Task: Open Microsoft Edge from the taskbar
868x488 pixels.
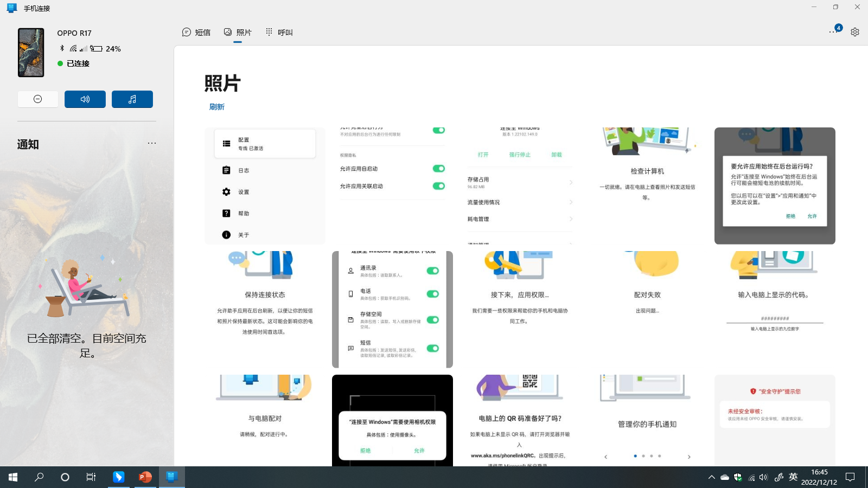Action: pyautogui.click(x=118, y=477)
